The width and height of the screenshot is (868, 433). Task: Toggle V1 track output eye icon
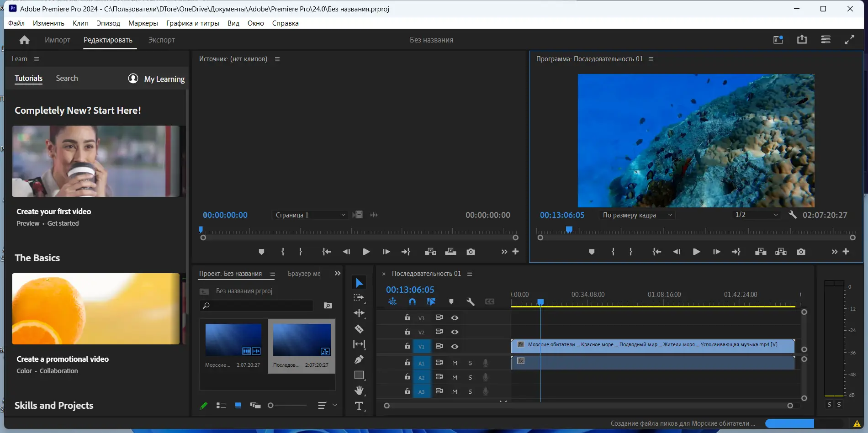[x=455, y=346]
